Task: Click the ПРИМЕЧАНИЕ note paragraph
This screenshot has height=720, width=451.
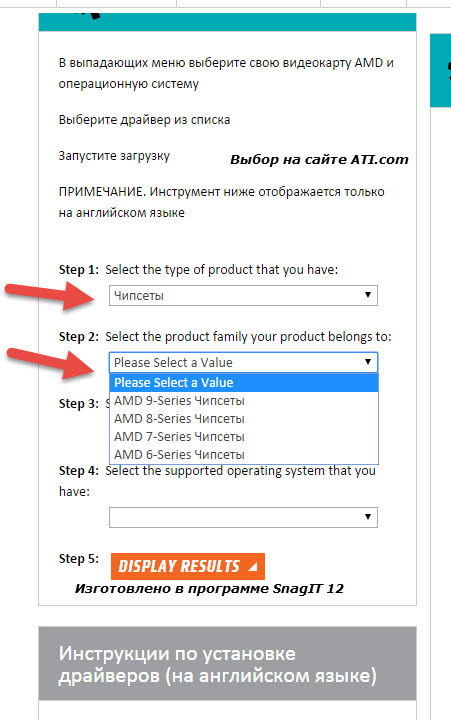Action: (x=221, y=202)
